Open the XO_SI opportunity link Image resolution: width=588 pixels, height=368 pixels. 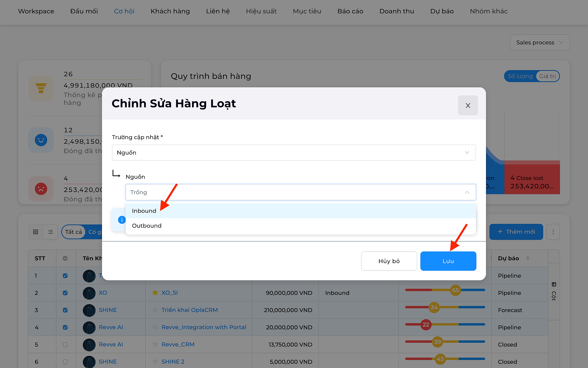[170, 293]
